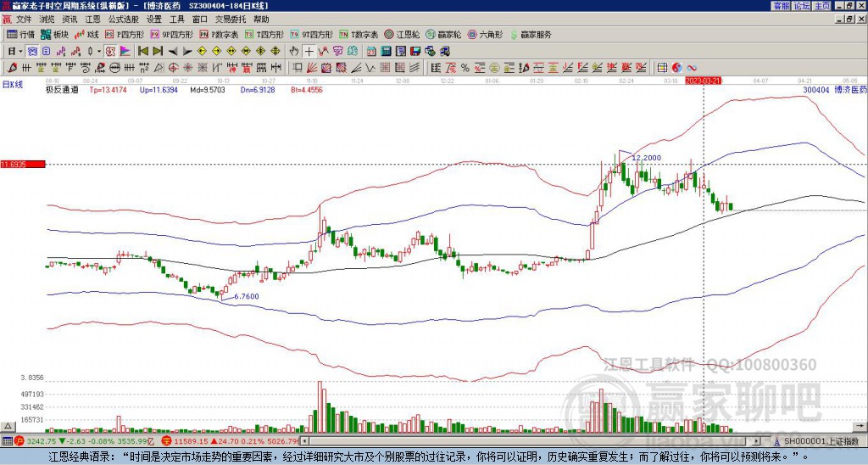Open the 9P四方形 tool
The image size is (868, 465).
171,34
